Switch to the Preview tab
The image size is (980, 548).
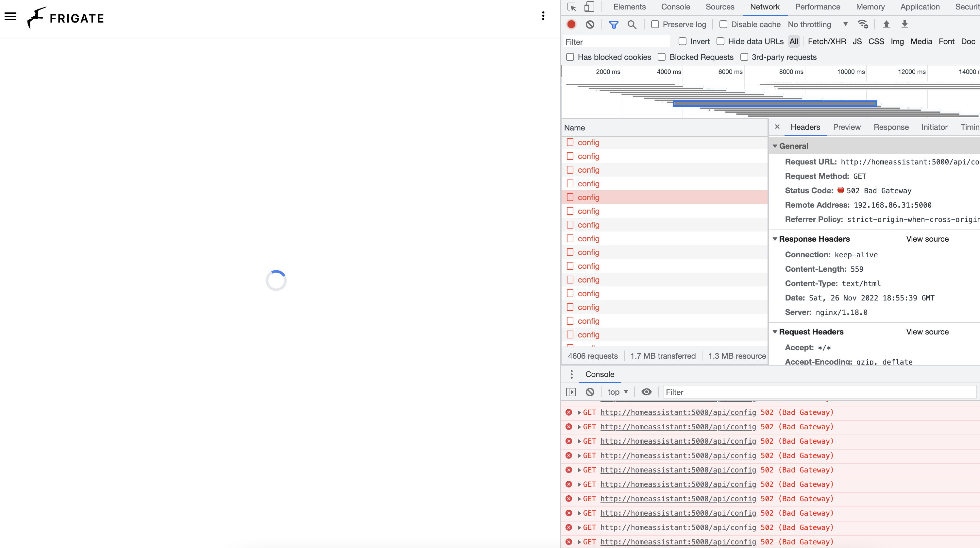(846, 127)
